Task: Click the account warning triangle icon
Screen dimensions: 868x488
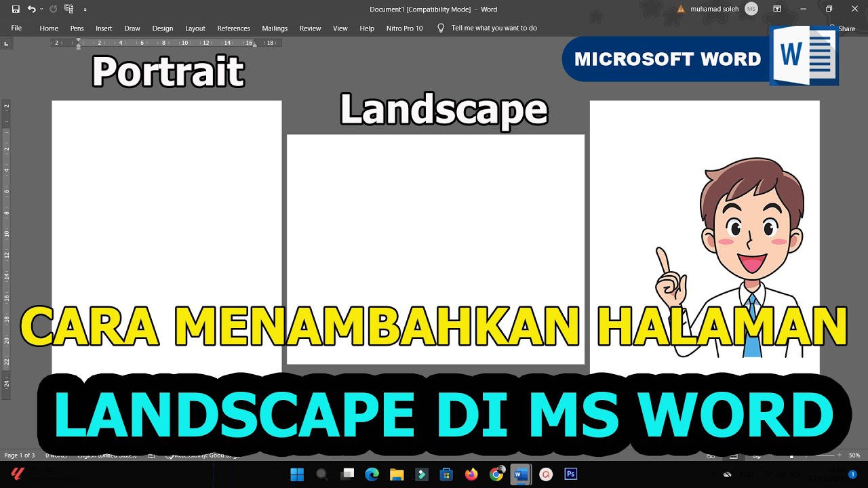Action: (681, 9)
